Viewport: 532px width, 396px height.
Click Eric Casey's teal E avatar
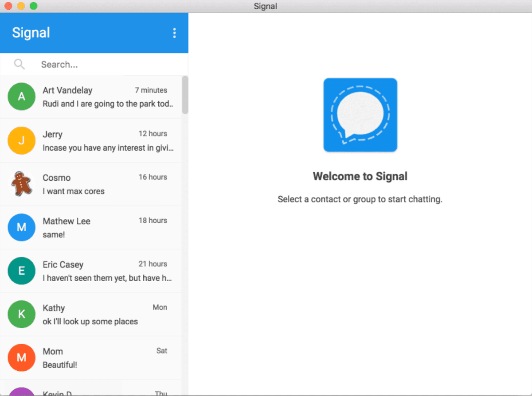21,271
